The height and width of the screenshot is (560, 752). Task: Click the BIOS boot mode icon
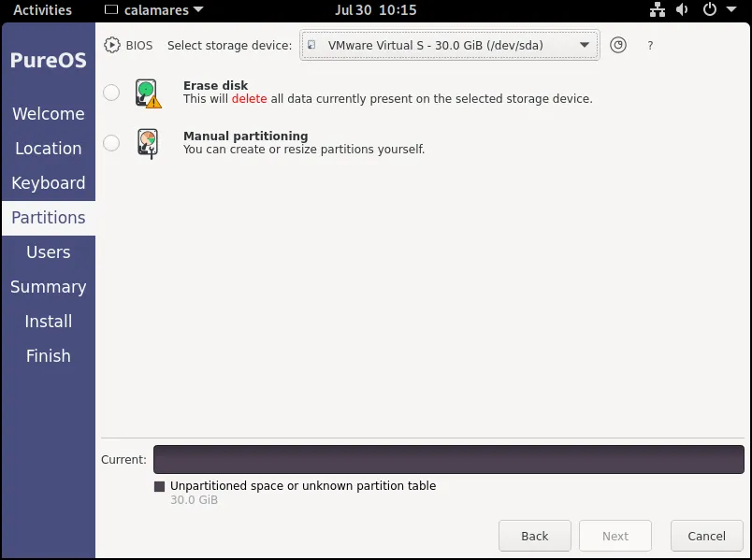[112, 45]
